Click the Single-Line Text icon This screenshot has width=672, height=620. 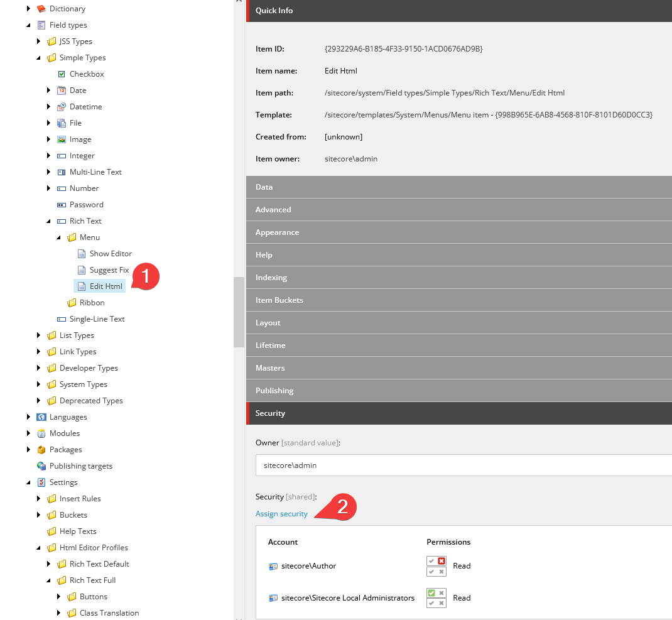click(62, 319)
